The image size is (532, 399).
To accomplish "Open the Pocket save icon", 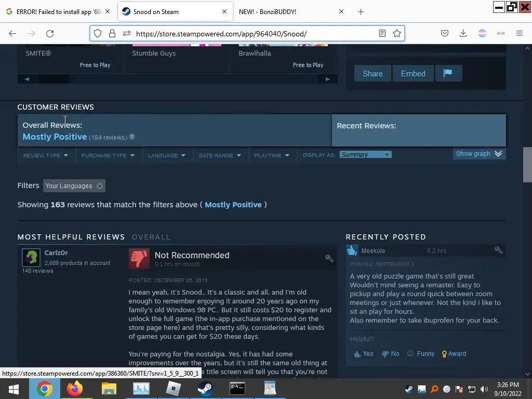I will coord(445,33).
